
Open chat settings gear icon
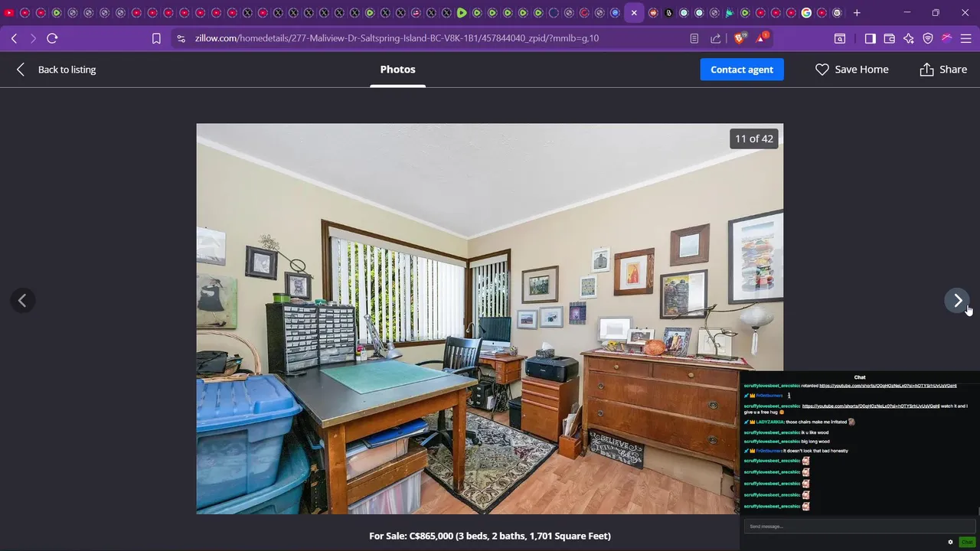click(x=950, y=542)
